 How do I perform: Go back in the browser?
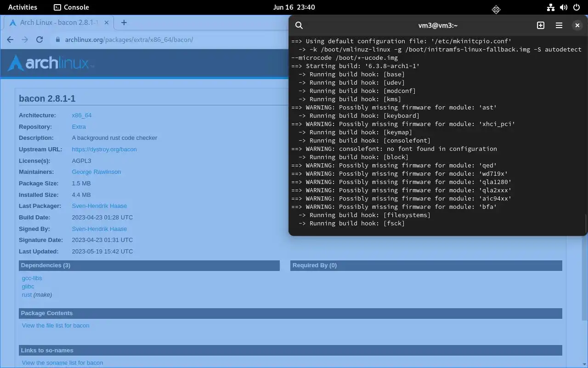pos(10,40)
